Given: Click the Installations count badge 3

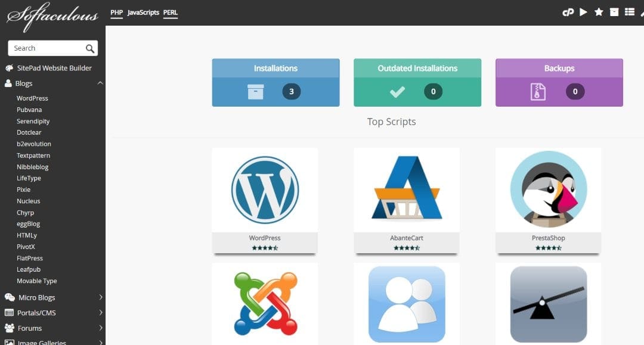Looking at the screenshot, I should 292,92.
